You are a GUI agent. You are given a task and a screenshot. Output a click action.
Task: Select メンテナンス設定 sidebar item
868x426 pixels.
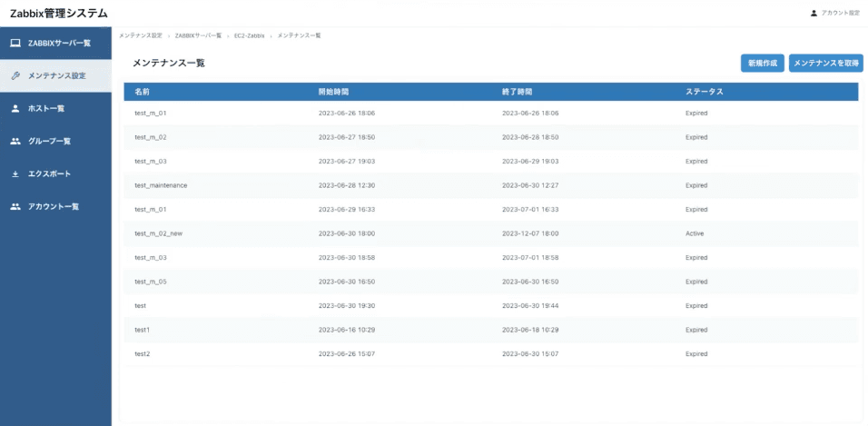55,76
